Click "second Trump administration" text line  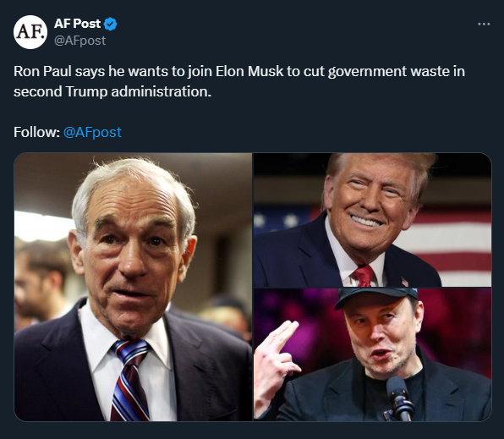tap(112, 91)
